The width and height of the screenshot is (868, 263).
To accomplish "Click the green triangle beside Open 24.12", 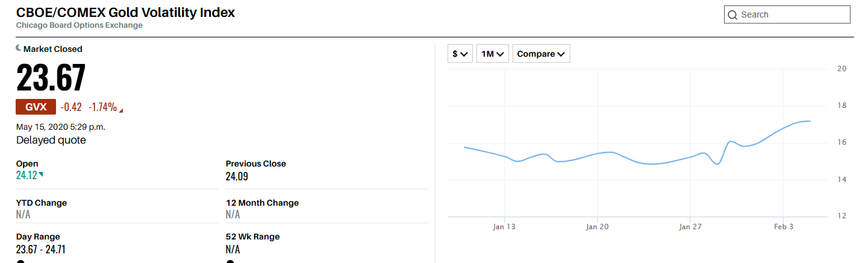I will point(41,174).
